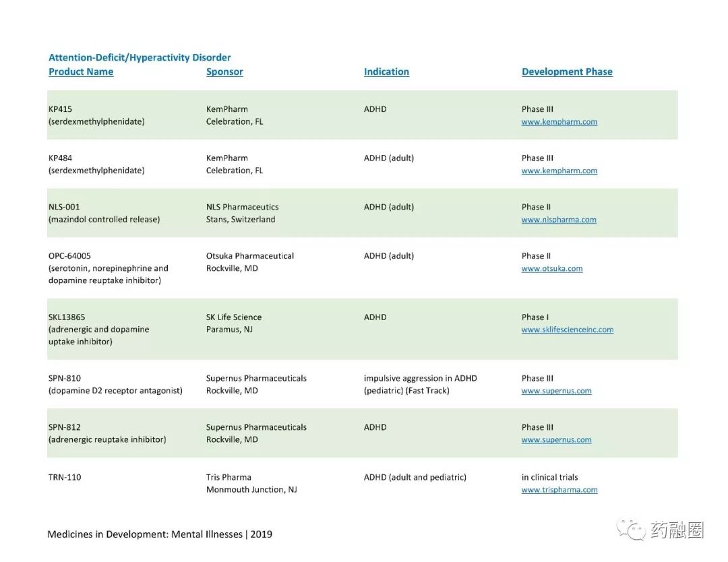Image resolution: width=728 pixels, height=562 pixels.
Task: Select the NLS-001 product entry
Action: point(104,213)
